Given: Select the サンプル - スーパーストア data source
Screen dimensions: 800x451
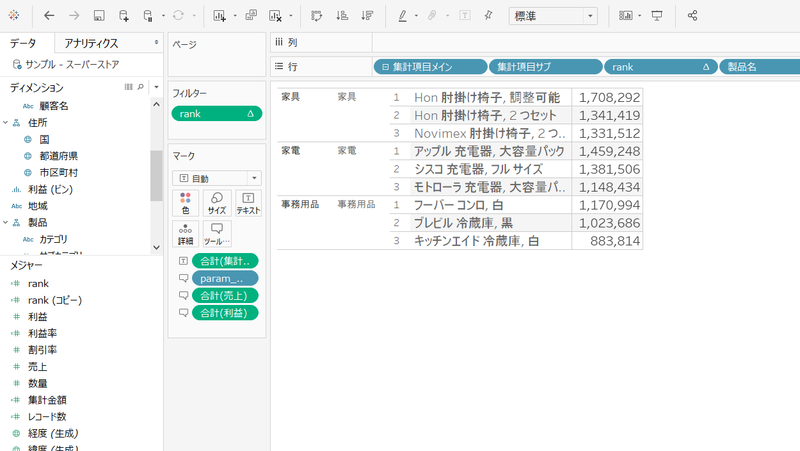Looking at the screenshot, I should 66,64.
